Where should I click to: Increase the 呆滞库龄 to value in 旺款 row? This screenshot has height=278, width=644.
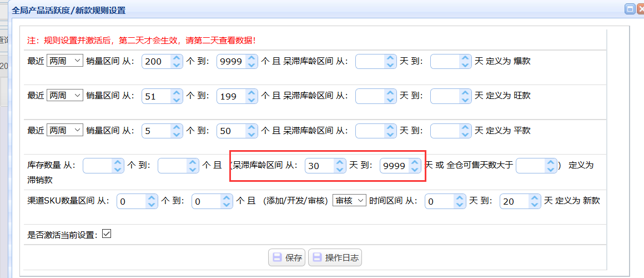[x=465, y=92]
